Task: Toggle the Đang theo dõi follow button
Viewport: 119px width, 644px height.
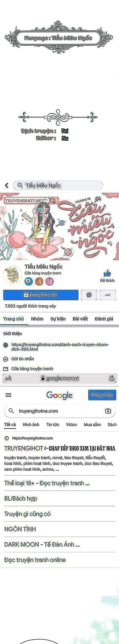Action: point(41,295)
